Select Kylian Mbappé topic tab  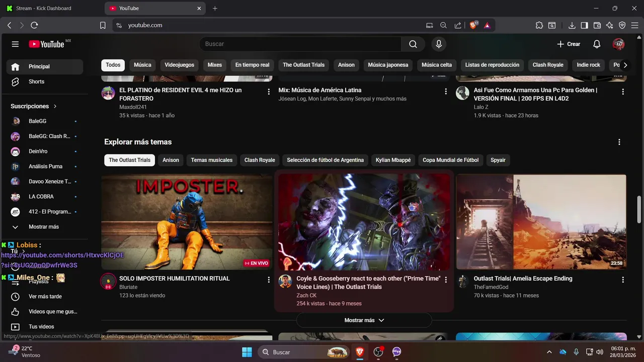(393, 160)
